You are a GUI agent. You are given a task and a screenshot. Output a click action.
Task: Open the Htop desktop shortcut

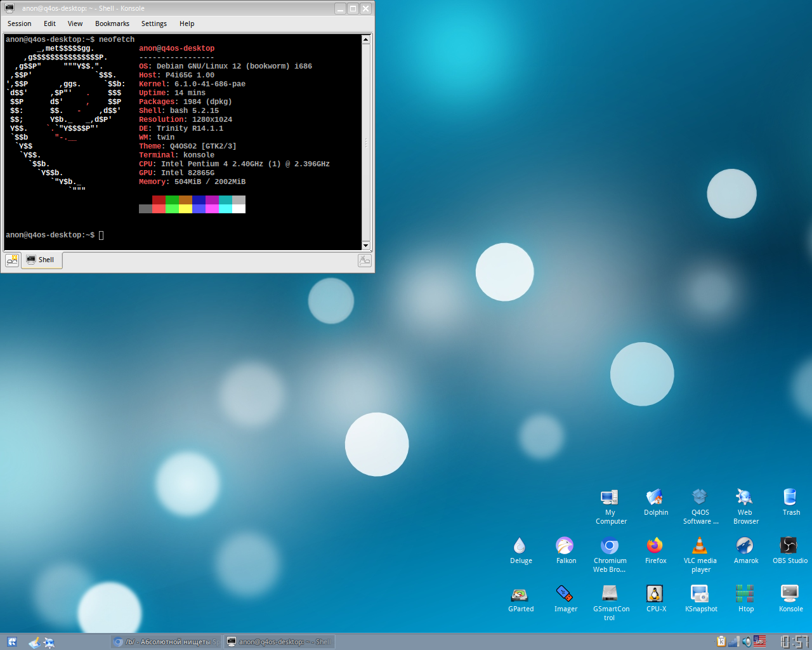(x=745, y=594)
